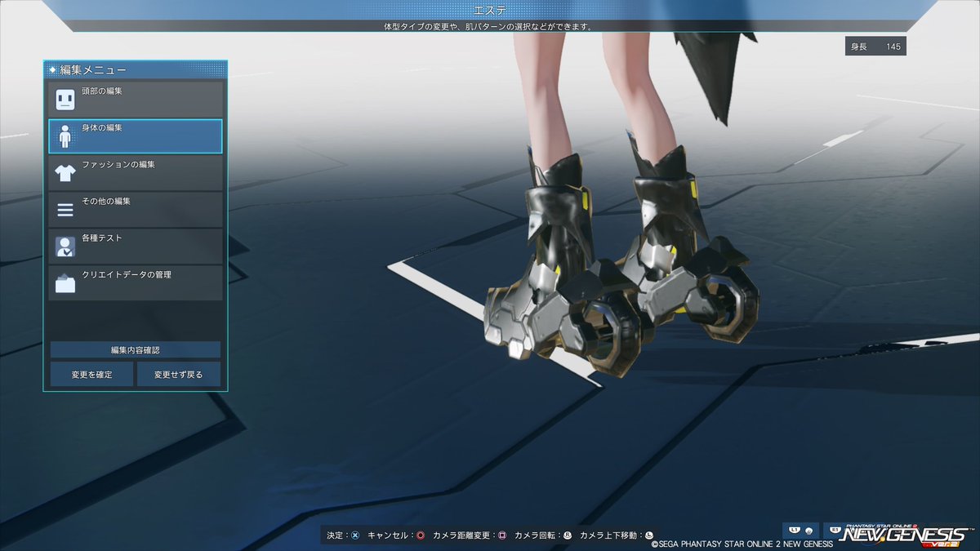Click the square button icon beside カメラ距離変更

pyautogui.click(x=502, y=535)
